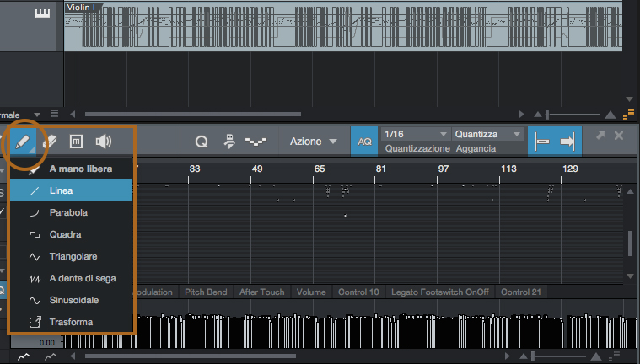640x364 pixels.
Task: Select the Listen speaker tool
Action: 103,142
